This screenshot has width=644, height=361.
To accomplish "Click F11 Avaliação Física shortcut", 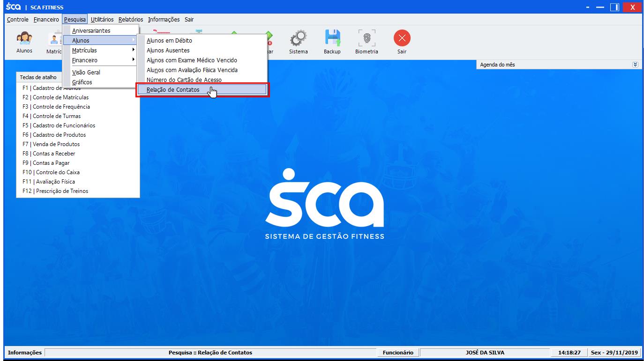I will (x=49, y=182).
